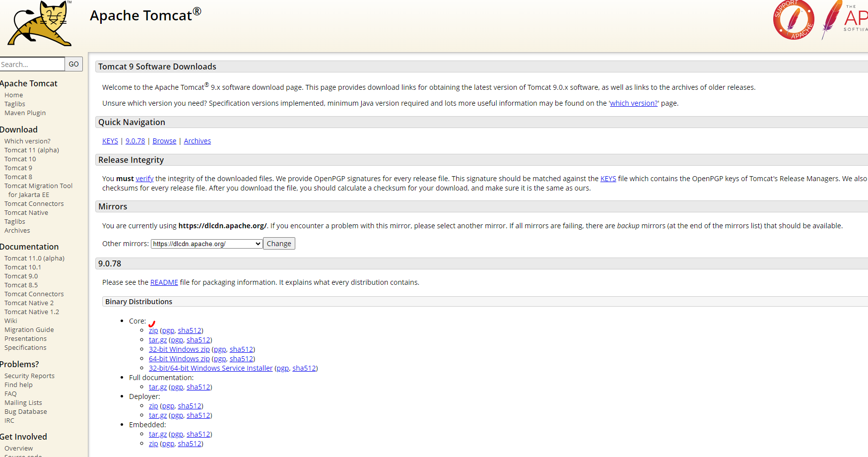Open the Home sidebar link
Viewport: 868px width, 457px height.
14,95
